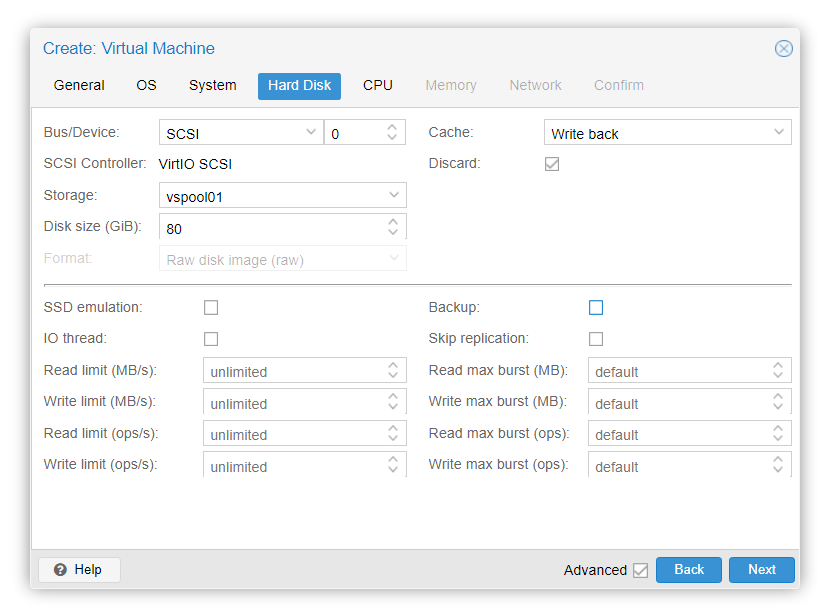Click the Disk size spinner arrows
Screen dimensions: 823x608
[393, 228]
